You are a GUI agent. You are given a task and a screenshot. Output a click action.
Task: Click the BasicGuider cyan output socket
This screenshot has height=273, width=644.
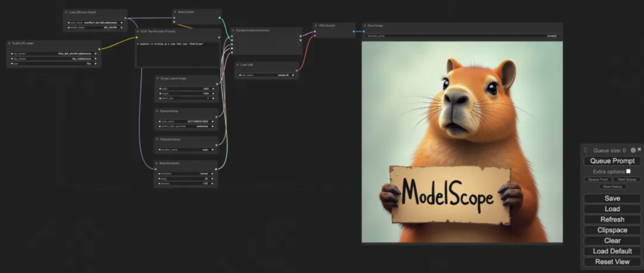(x=220, y=18)
